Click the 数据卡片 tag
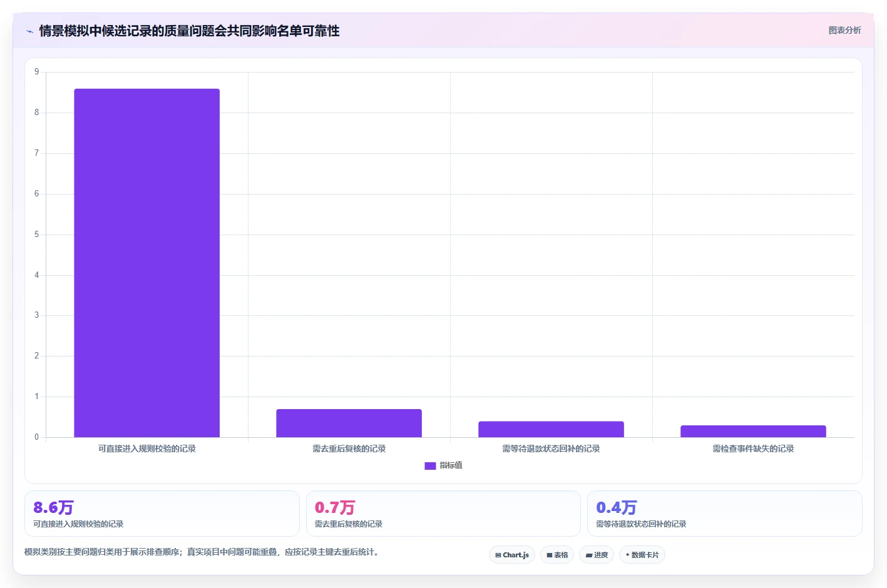The image size is (887, 588). [x=642, y=555]
